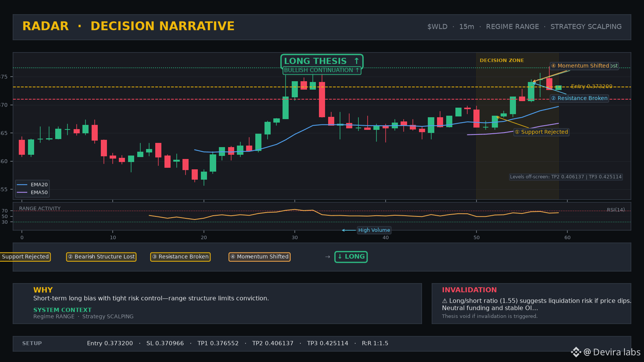Click the Bearish Structure Lost step chip
This screenshot has height=362, width=644.
pos(101,257)
